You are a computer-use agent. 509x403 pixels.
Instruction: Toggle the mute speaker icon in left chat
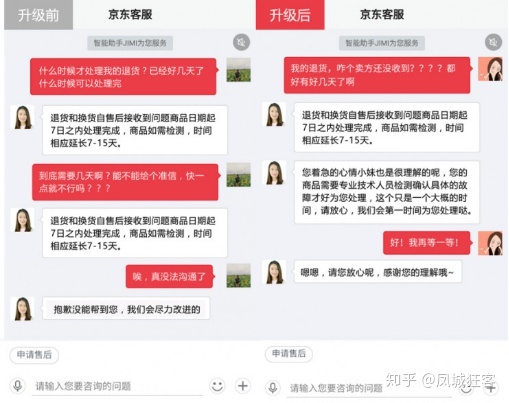[x=241, y=42]
